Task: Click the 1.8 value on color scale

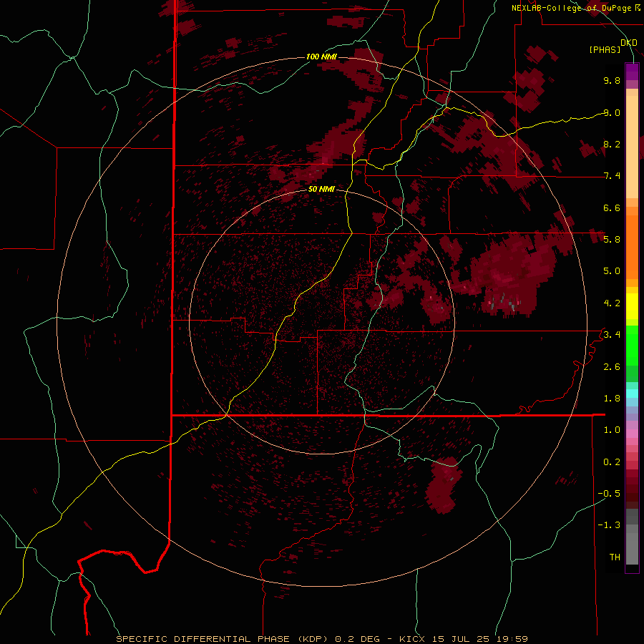Action: click(x=612, y=399)
